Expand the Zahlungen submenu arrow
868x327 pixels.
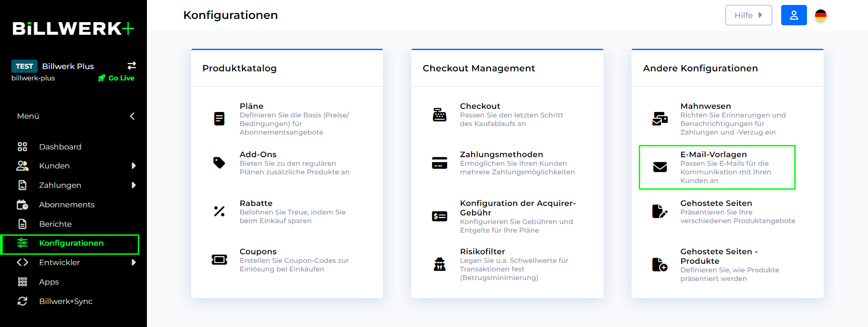133,185
